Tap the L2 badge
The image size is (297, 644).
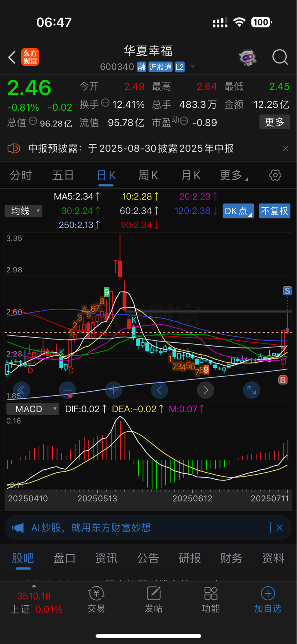tap(180, 67)
